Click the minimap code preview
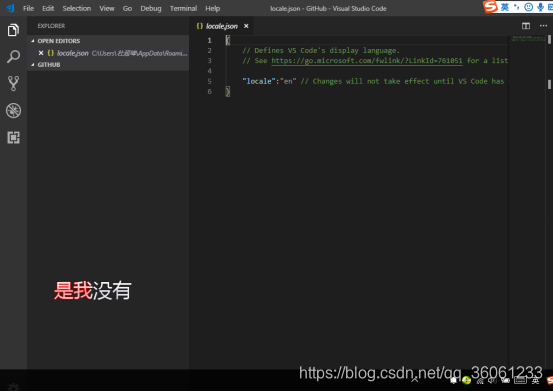This screenshot has width=553, height=392. (528, 38)
